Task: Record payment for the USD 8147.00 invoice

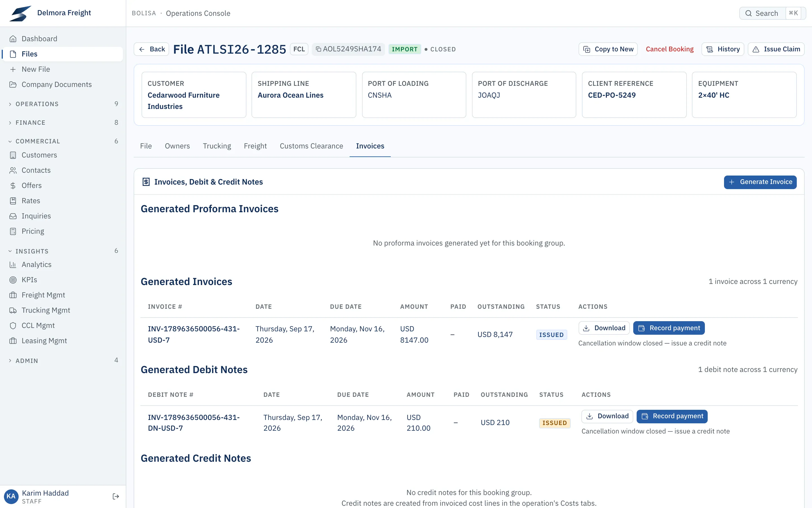Action: pos(669,328)
